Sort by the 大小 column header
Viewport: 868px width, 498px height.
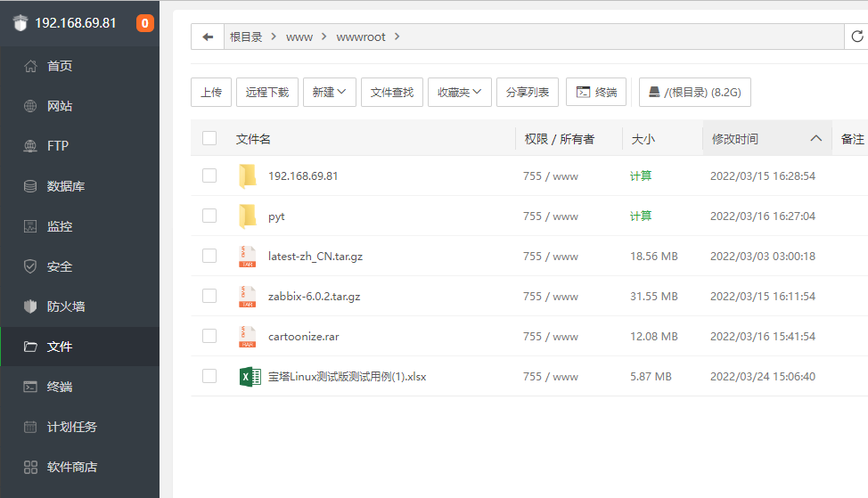(x=643, y=139)
